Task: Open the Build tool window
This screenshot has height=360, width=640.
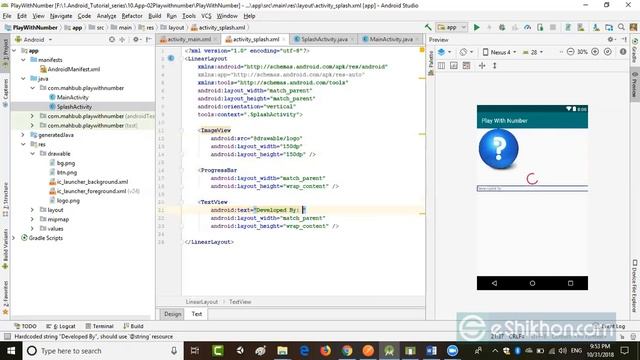Action: pos(133,326)
